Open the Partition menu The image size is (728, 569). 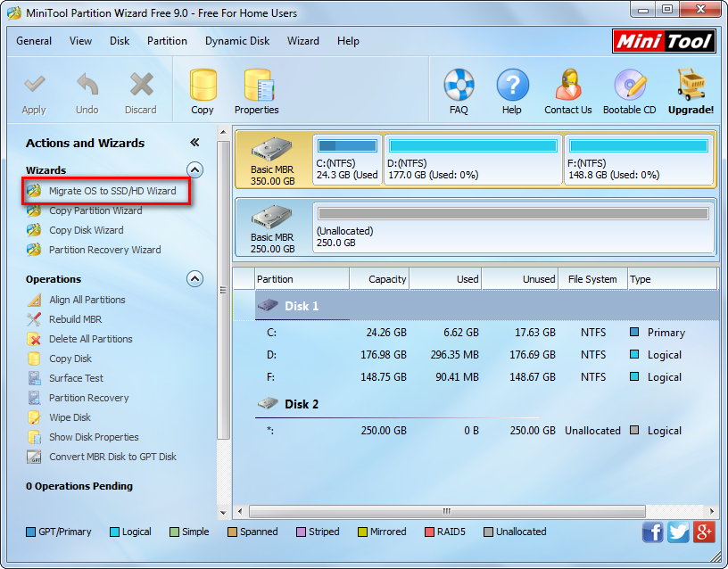click(x=167, y=41)
